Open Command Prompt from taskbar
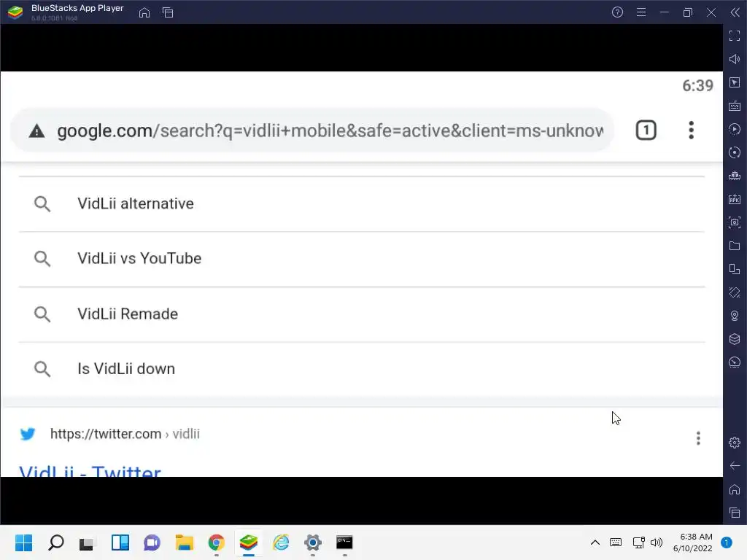Viewport: 747px width, 560px height. [344, 542]
